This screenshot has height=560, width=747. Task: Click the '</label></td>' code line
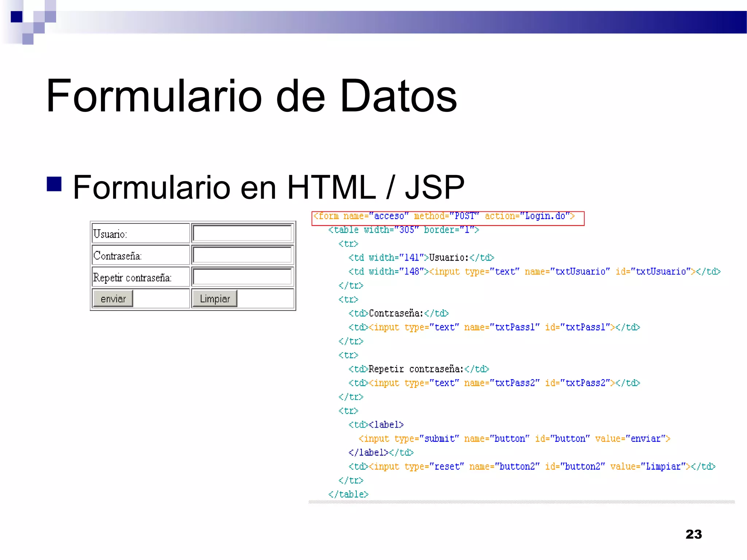coord(381,453)
